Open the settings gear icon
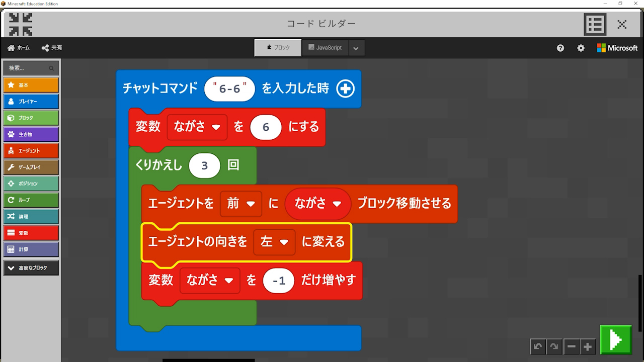This screenshot has height=362, width=644. click(x=581, y=48)
